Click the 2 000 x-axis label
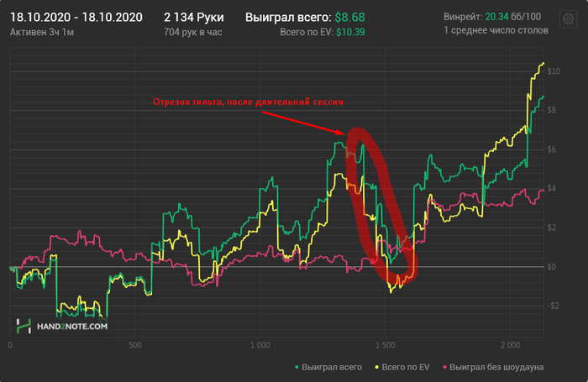This screenshot has width=588, height=382. click(x=510, y=345)
